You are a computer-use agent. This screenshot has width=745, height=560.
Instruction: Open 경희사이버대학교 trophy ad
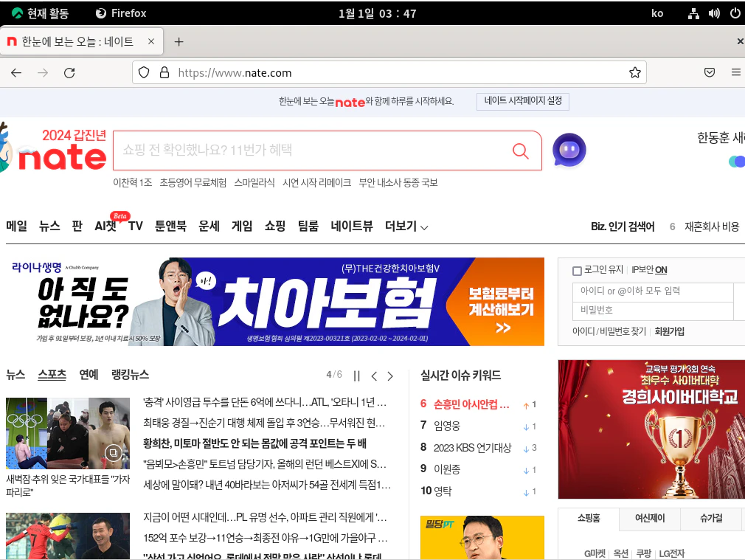point(651,429)
